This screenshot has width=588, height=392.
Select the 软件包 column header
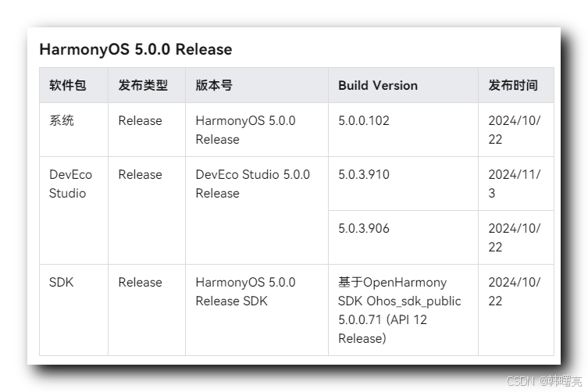click(x=68, y=85)
